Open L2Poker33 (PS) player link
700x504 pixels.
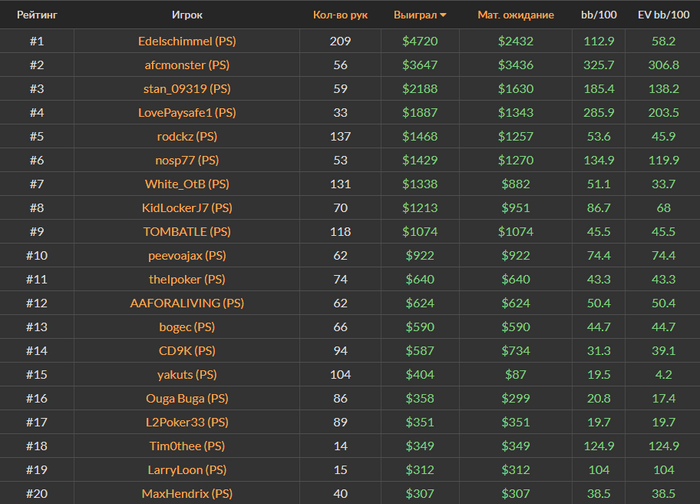pos(186,422)
